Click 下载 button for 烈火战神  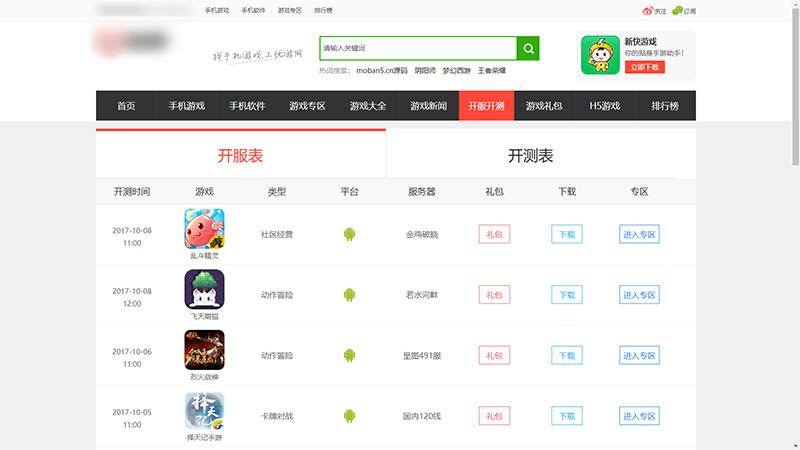[567, 356]
